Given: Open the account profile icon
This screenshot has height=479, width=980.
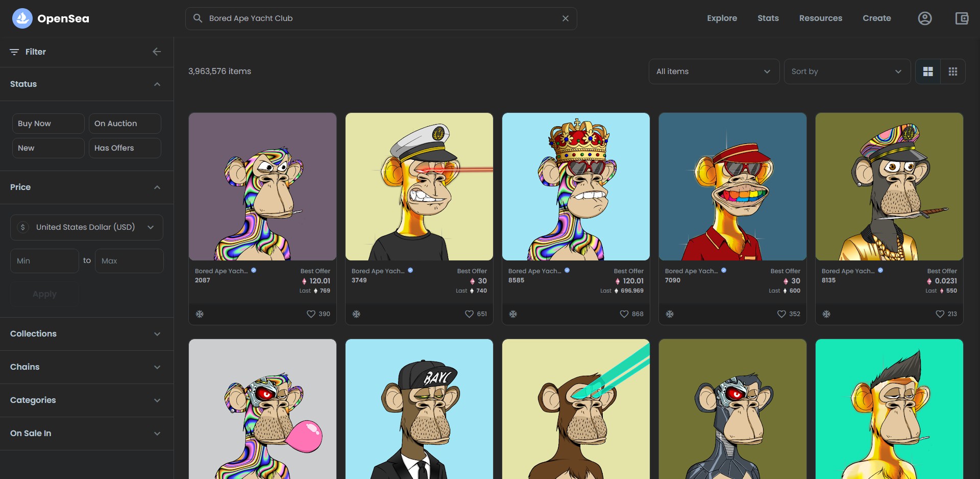Looking at the screenshot, I should (925, 18).
